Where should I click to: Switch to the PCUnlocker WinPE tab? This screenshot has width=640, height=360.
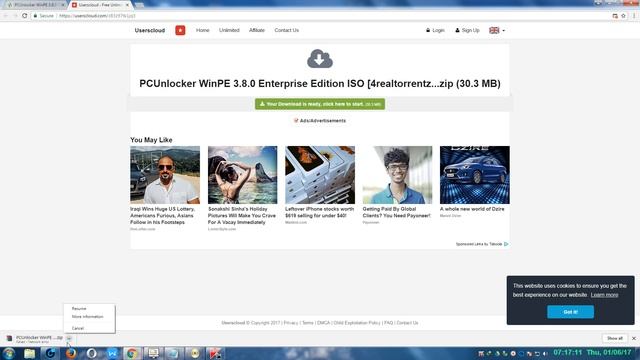tap(35, 5)
